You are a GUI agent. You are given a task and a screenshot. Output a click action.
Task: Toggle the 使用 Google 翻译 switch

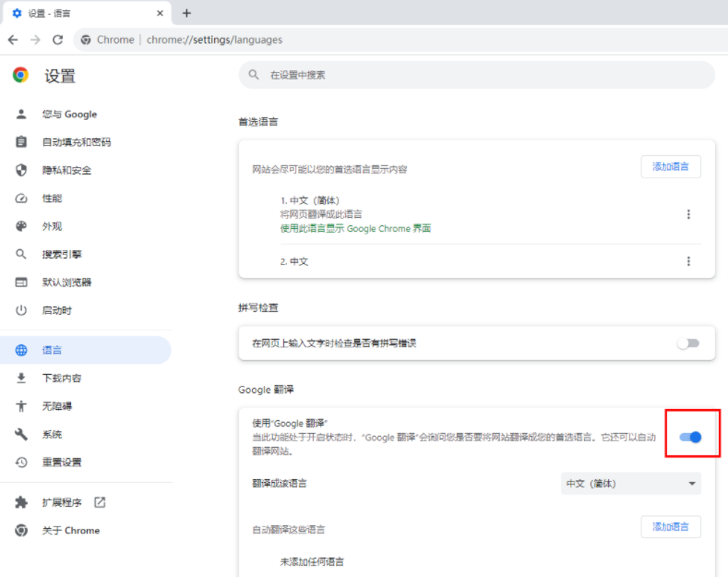pos(690,438)
